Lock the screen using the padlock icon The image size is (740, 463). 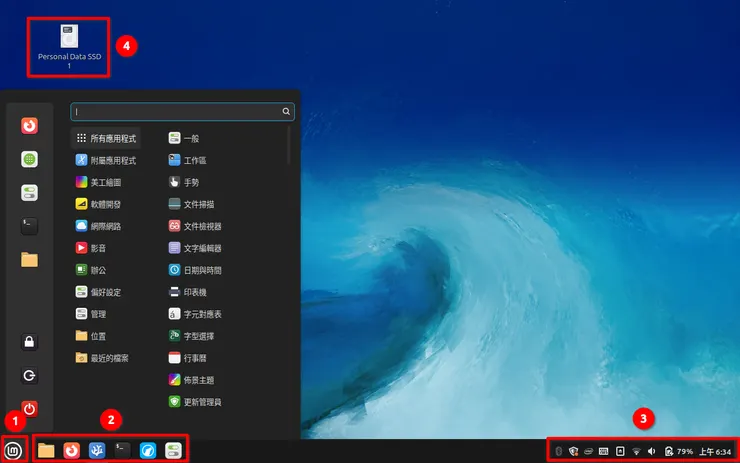click(x=29, y=342)
